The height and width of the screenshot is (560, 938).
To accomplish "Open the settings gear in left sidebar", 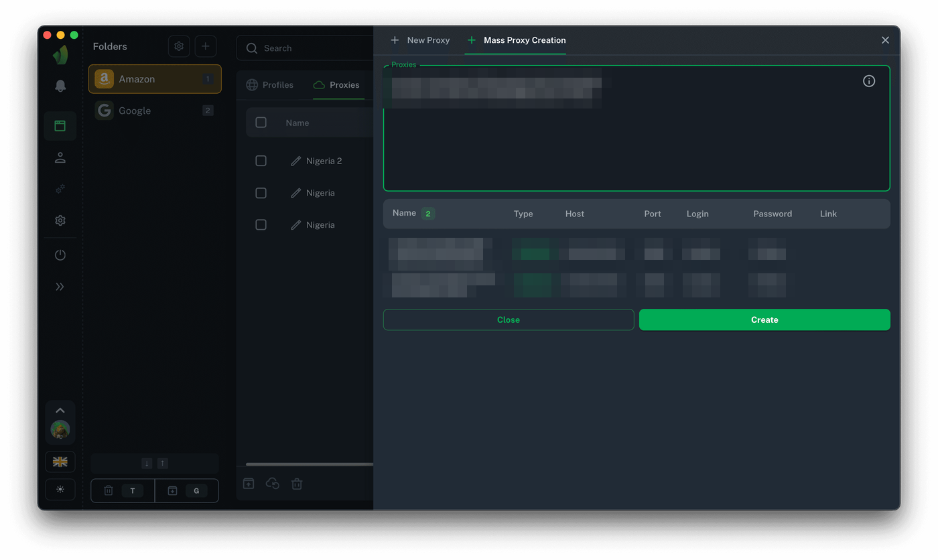I will tap(60, 220).
